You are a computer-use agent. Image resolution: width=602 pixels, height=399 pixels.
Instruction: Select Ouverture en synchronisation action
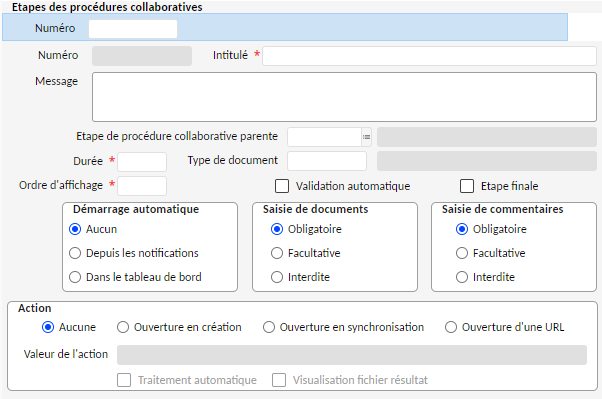pos(269,327)
